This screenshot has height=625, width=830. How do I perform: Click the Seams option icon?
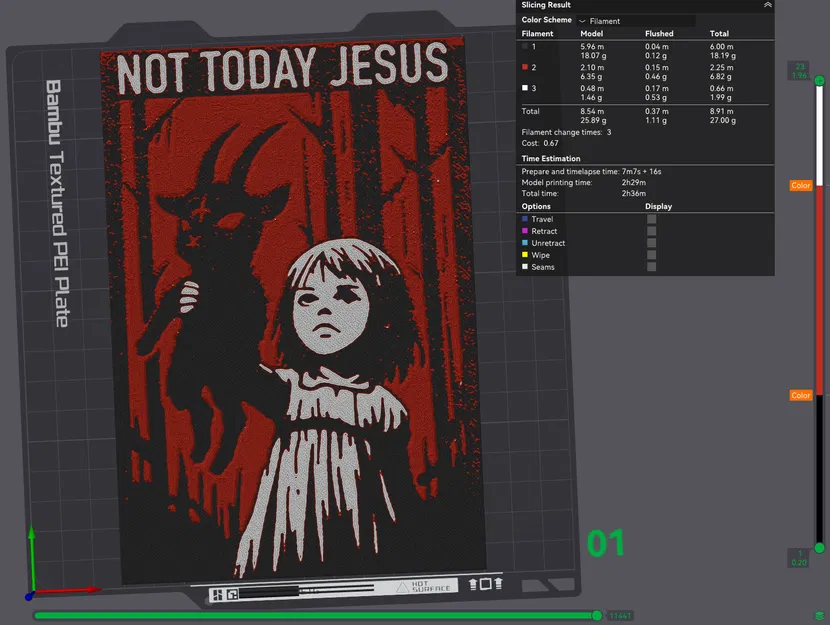pyautogui.click(x=524, y=267)
